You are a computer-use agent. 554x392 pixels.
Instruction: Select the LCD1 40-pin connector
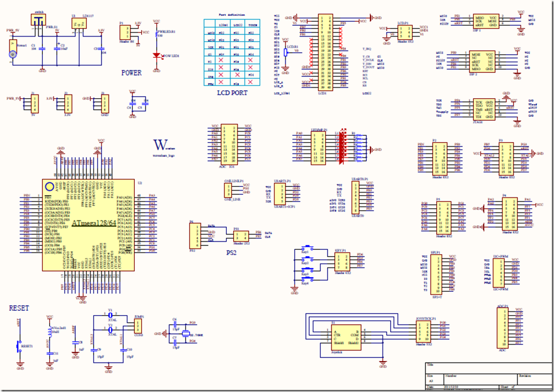coord(325,52)
